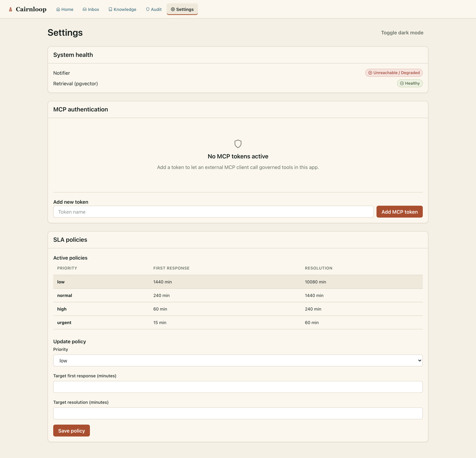Click the book icon beside Knowledge
The image size is (476, 458).
pos(110,9)
